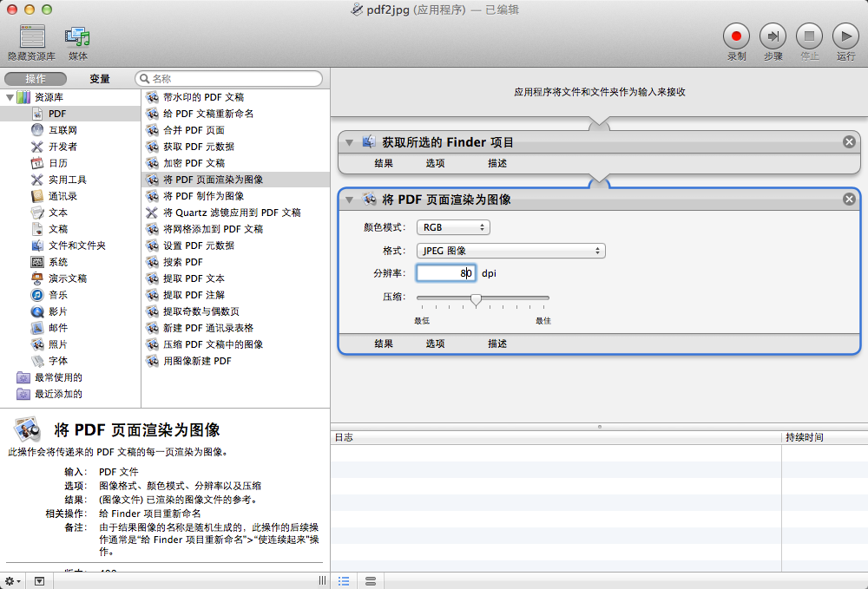Image resolution: width=868 pixels, height=589 pixels.
Task: Show Options (选项) of the render action
Action: [435, 344]
